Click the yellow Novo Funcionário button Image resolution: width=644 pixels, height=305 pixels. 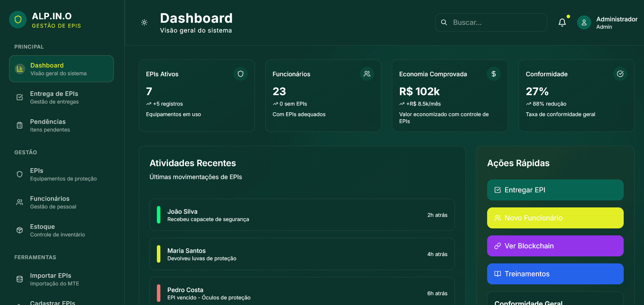coord(555,218)
